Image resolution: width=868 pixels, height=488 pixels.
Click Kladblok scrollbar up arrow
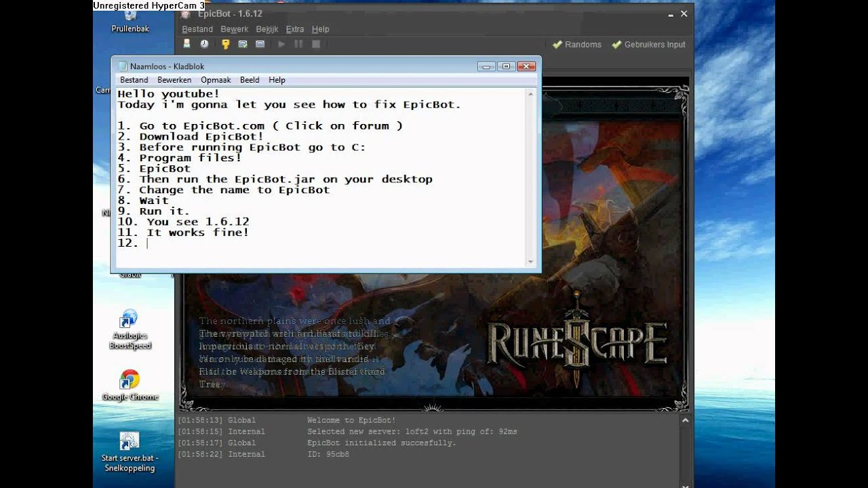pos(531,94)
